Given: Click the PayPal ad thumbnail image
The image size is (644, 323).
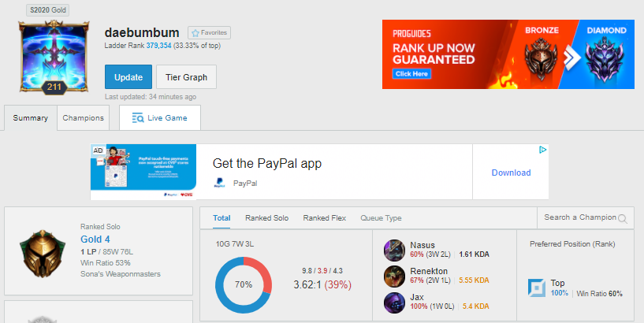Looking at the screenshot, I should (143, 172).
